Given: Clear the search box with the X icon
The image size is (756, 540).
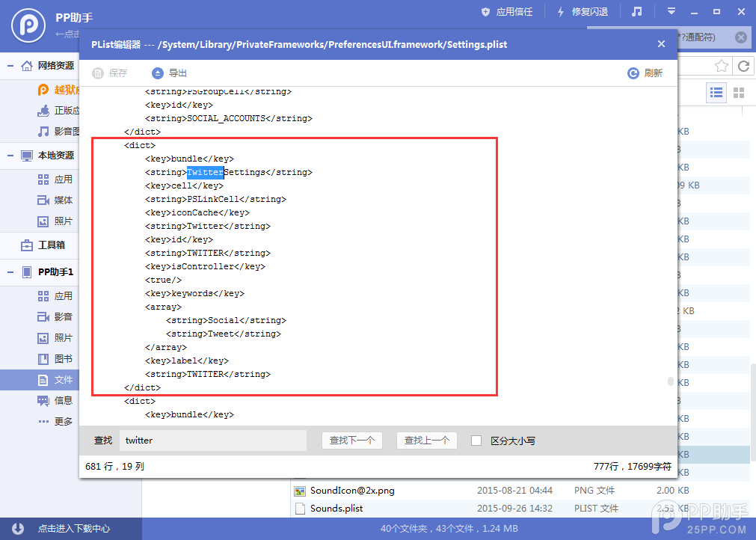Looking at the screenshot, I should coord(740,37).
